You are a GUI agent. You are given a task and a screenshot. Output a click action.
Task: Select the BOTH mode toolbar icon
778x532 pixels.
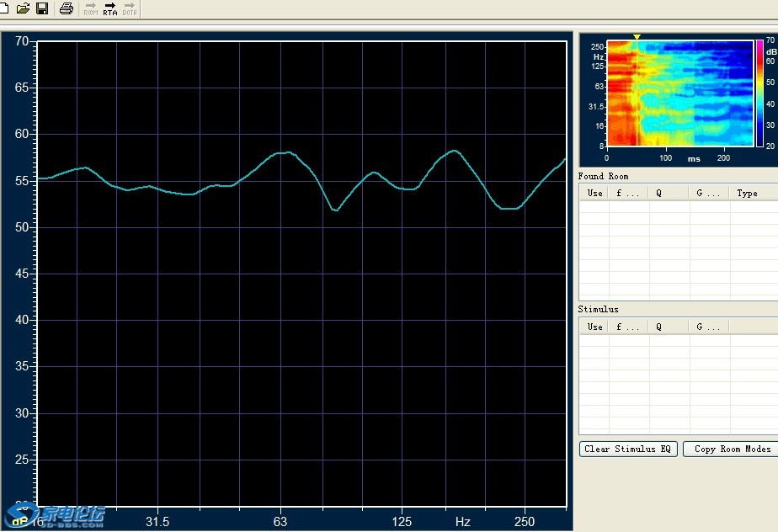click(130, 9)
